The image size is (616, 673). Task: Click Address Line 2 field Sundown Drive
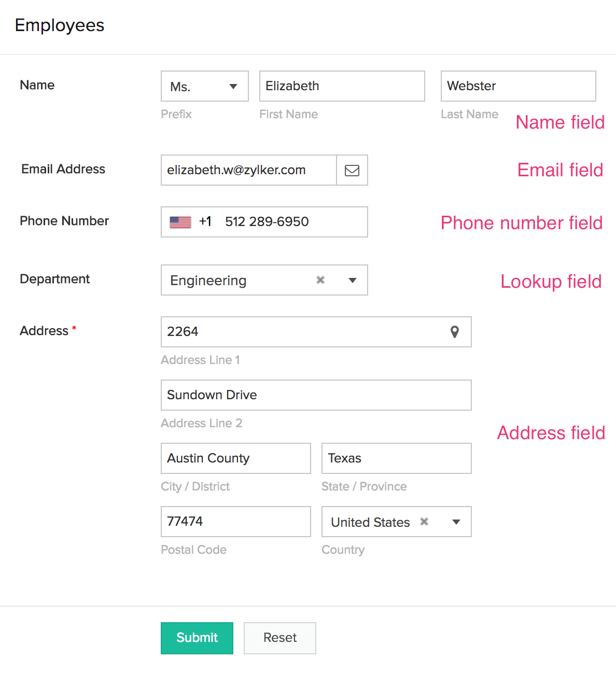pos(316,395)
